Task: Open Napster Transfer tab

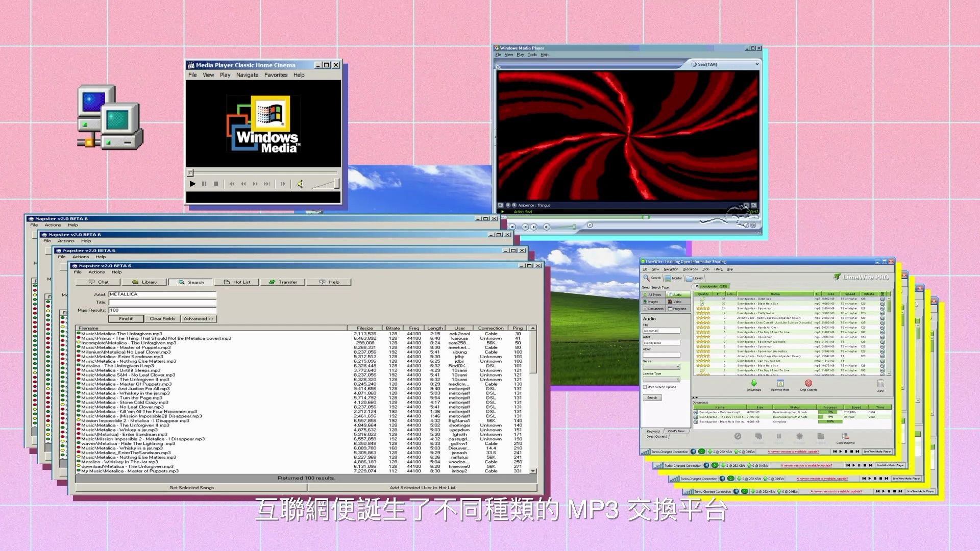Action: point(283,282)
